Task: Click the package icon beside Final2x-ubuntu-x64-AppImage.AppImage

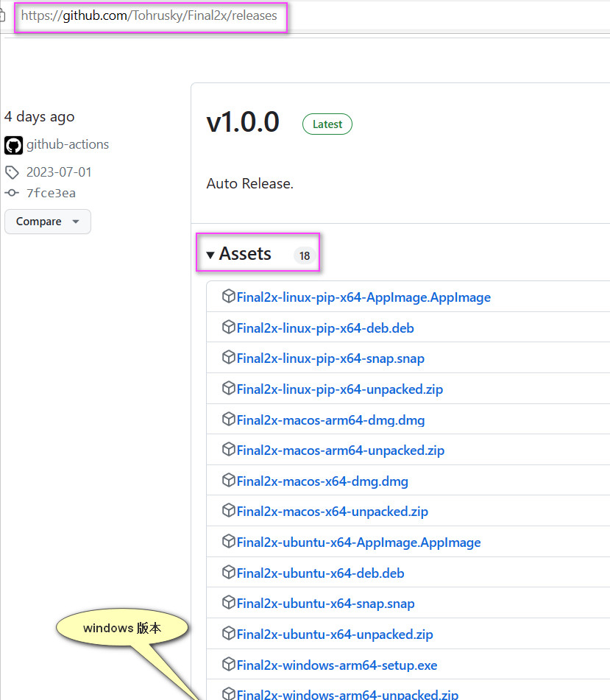Action: (x=228, y=541)
